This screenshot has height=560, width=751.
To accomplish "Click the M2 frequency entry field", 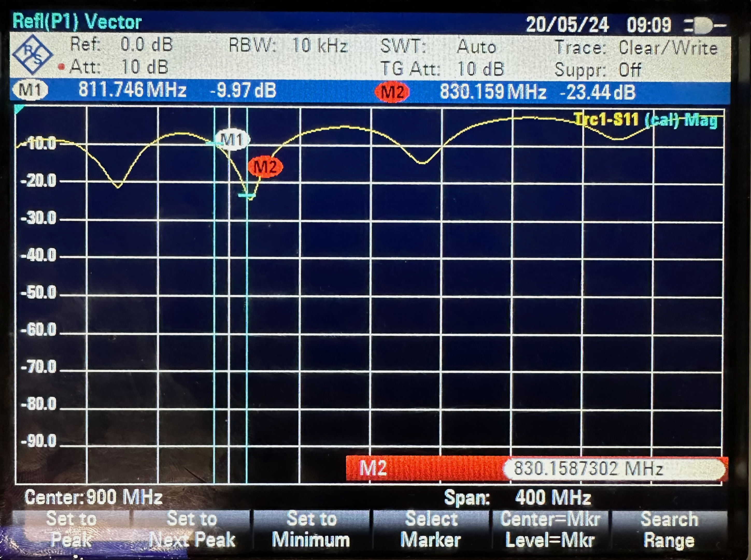I will (614, 469).
